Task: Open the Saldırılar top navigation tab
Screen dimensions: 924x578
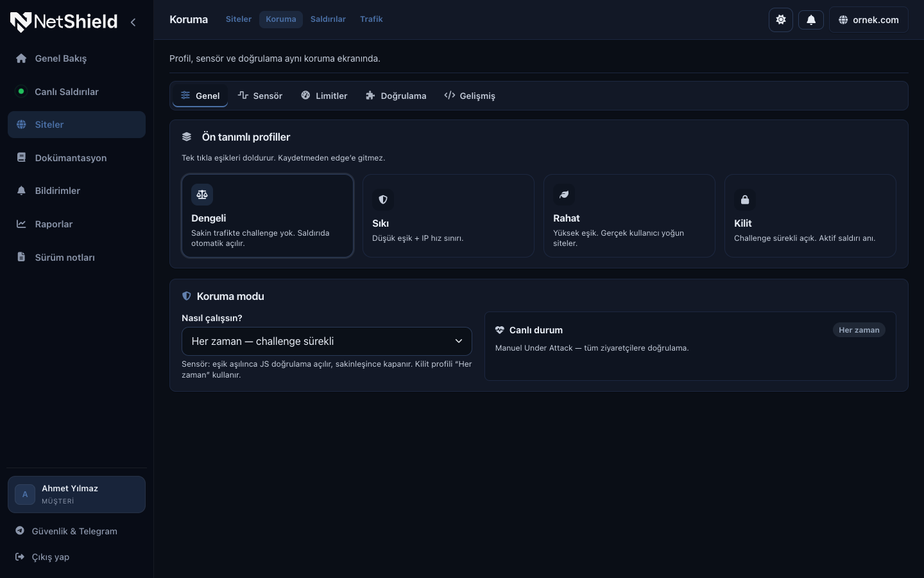Action: coord(328,19)
